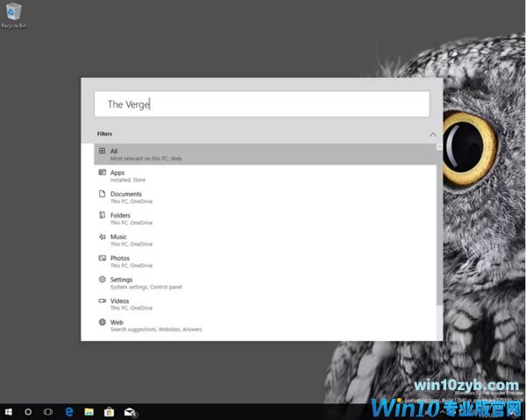Open the Recycle Bin desktop icon
Image resolution: width=526 pixels, height=420 pixels.
[x=14, y=16]
